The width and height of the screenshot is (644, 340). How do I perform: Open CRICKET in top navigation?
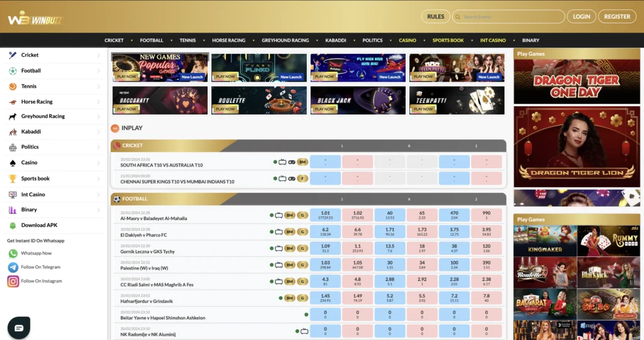click(114, 40)
